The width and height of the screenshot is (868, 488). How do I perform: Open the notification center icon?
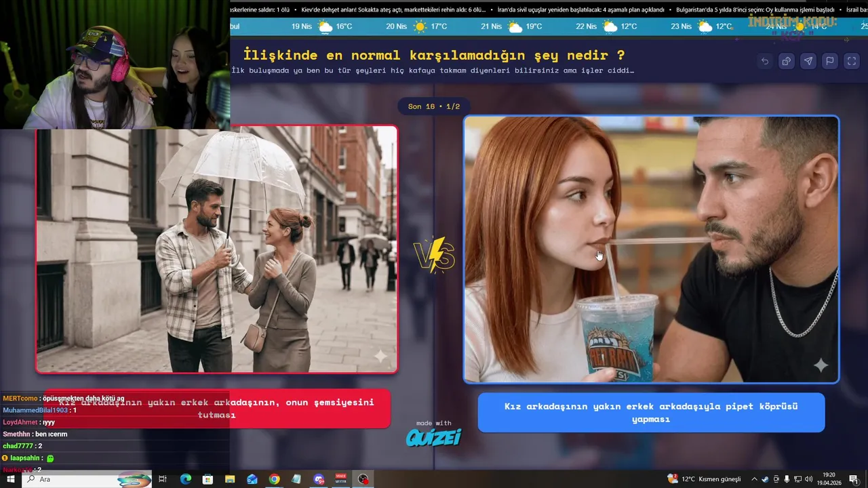pyautogui.click(x=853, y=479)
